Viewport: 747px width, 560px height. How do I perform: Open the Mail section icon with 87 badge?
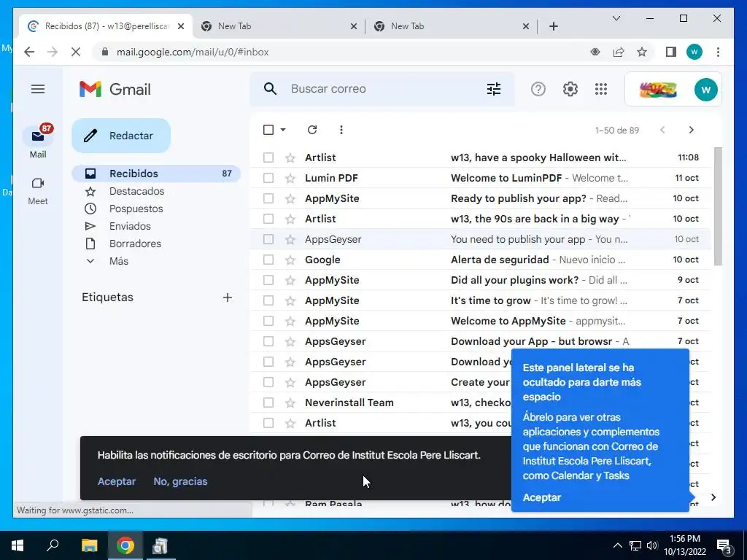click(x=38, y=137)
